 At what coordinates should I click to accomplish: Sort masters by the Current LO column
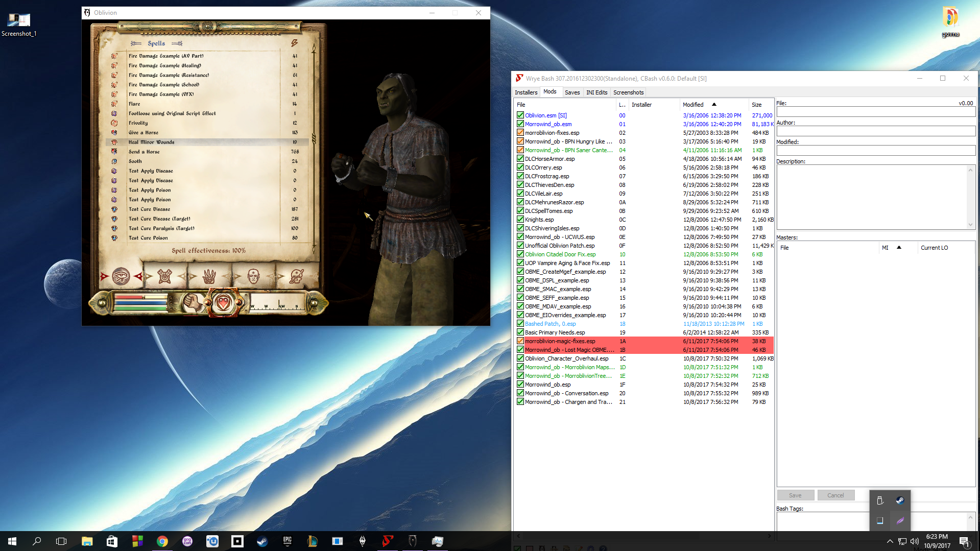[946, 248]
